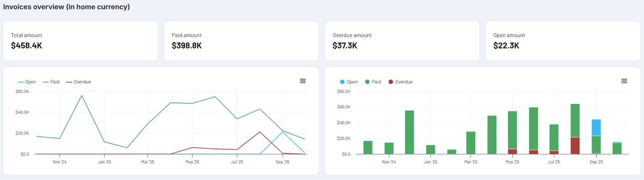This screenshot has height=180, width=644.
Task: Click the Mar '25 label on line chart
Action: [x=148, y=162]
